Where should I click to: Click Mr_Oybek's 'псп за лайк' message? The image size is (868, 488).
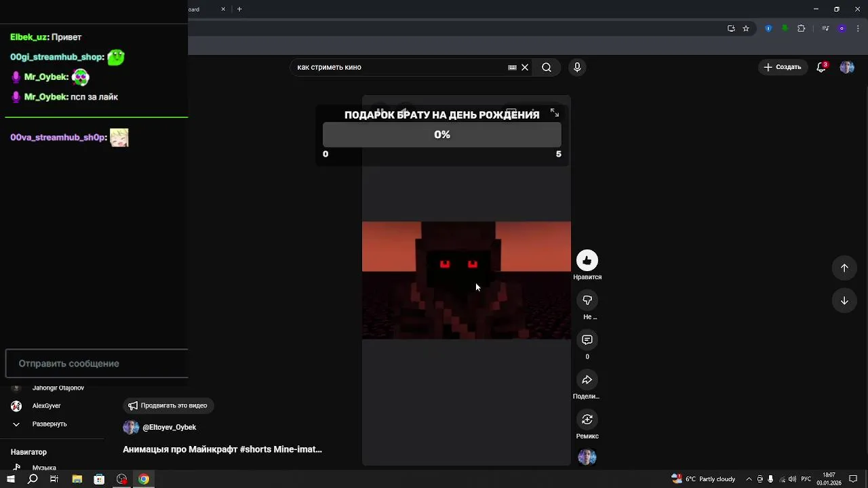pos(94,97)
